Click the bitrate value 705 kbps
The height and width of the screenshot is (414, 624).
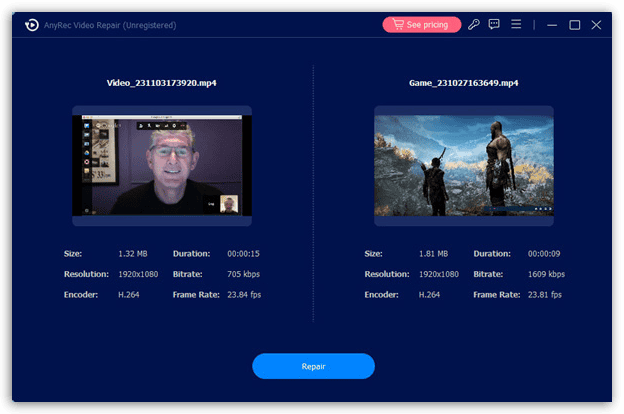(244, 274)
